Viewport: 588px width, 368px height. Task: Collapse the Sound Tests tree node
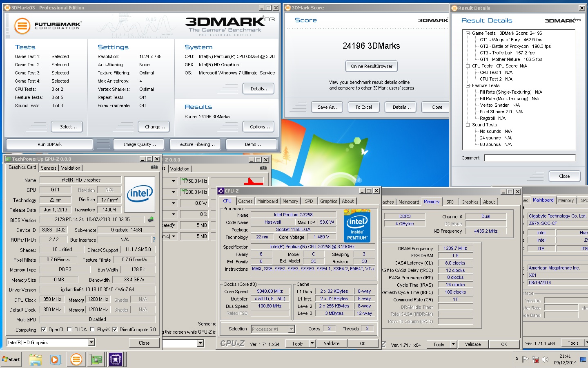click(468, 125)
